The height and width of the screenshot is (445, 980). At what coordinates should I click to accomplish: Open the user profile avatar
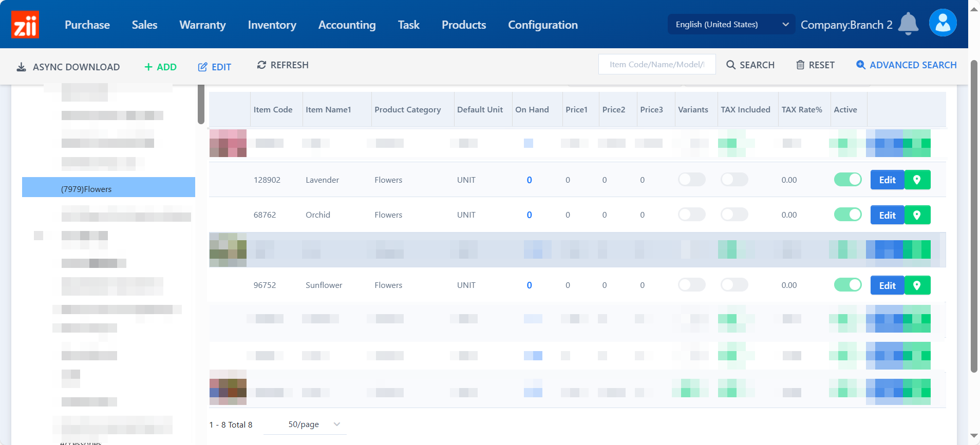pos(943,23)
